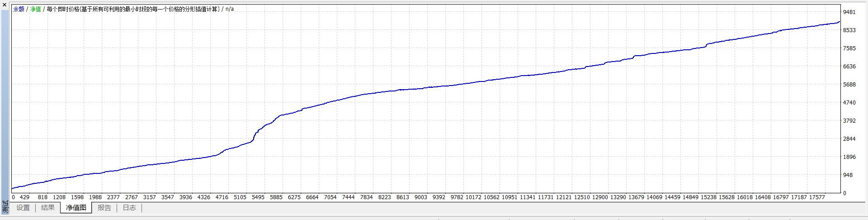Select the 净值图 tab
The height and width of the screenshot is (220, 868).
click(76, 208)
